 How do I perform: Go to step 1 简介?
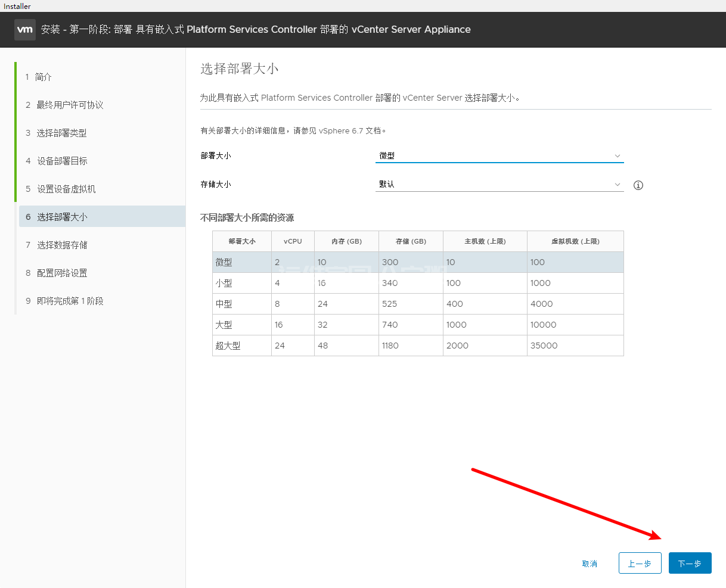[44, 77]
